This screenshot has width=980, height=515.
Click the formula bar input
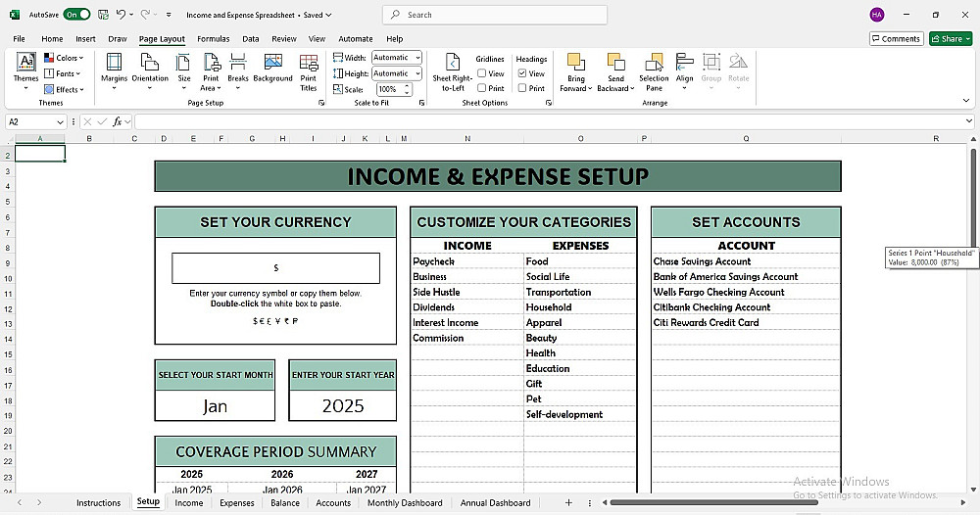click(x=548, y=121)
